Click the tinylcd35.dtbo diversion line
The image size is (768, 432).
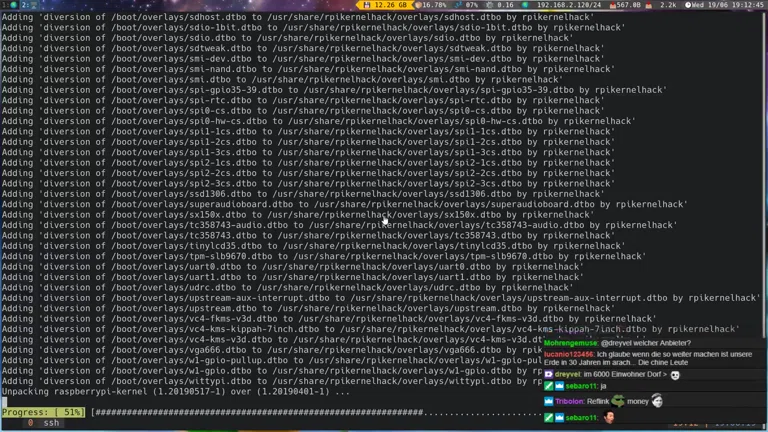(313, 246)
